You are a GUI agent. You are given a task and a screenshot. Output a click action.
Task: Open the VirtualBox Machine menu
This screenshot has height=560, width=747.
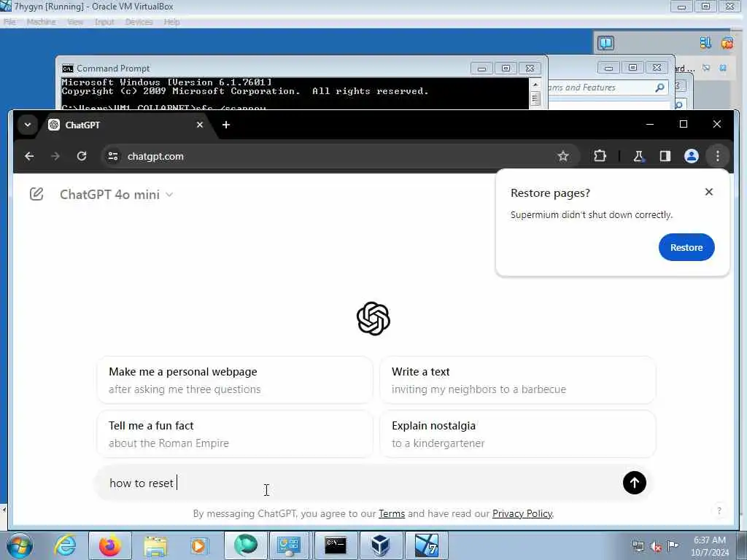[x=41, y=22]
